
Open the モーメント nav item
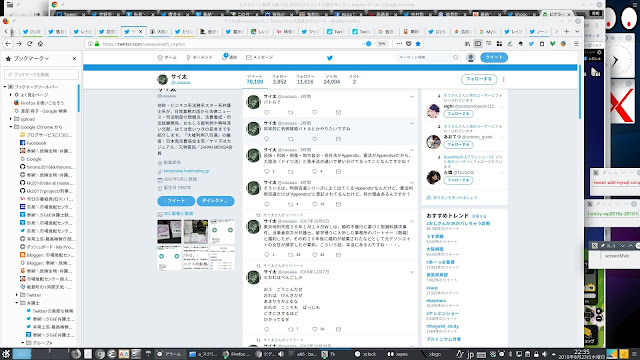tap(199, 58)
